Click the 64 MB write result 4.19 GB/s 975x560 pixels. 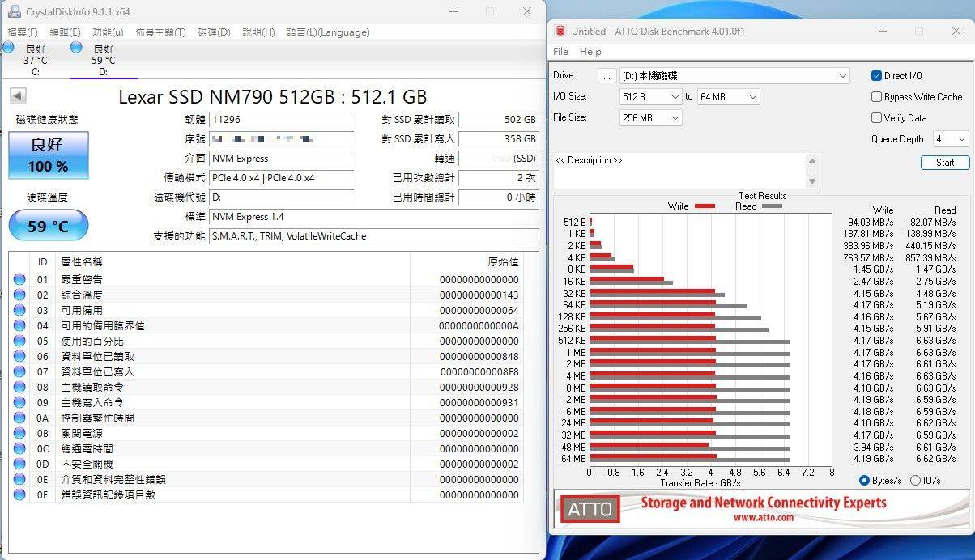coord(872,459)
